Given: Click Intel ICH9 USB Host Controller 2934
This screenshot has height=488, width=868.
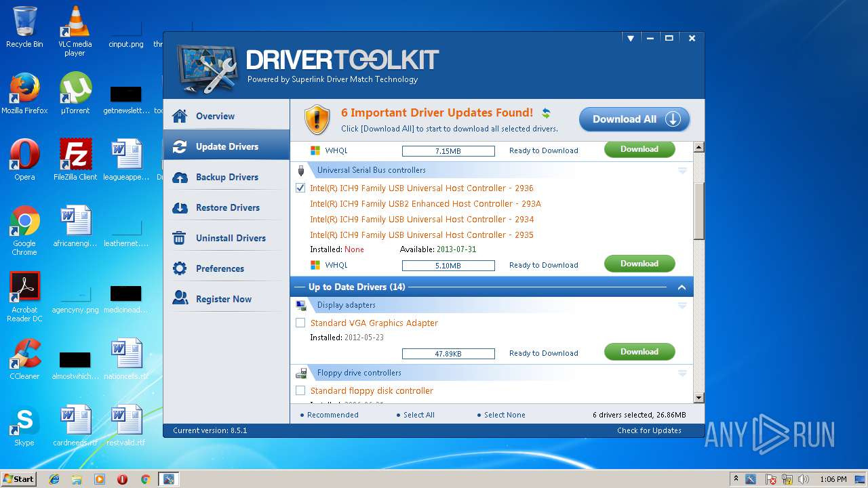Looking at the screenshot, I should point(422,219).
